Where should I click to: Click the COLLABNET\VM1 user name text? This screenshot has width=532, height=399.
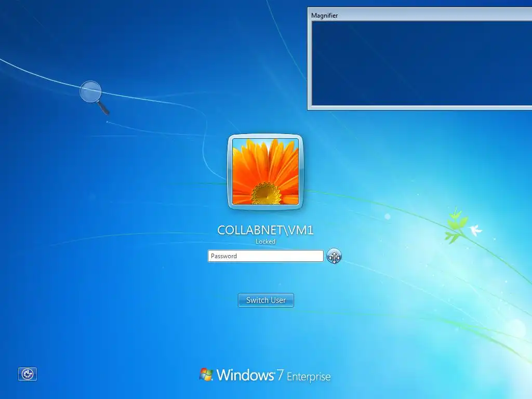pos(265,230)
